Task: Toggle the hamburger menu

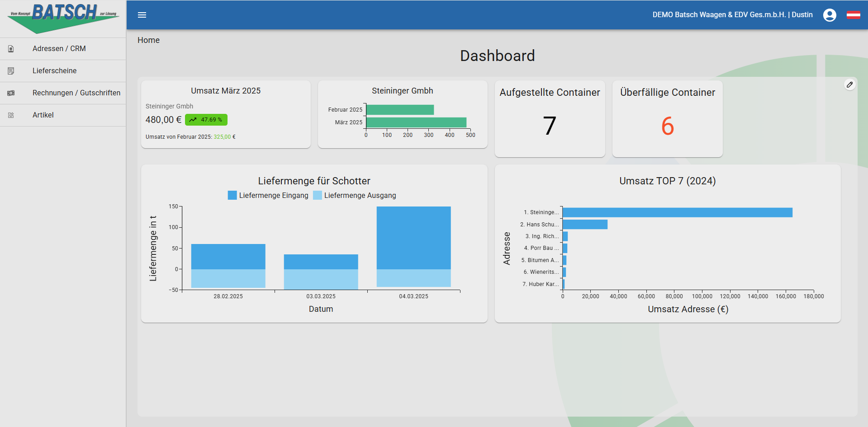Action: 142,15
